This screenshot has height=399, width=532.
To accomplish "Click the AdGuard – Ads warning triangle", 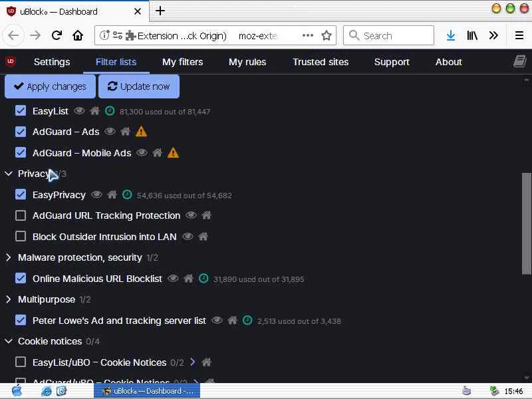I will tap(141, 131).
